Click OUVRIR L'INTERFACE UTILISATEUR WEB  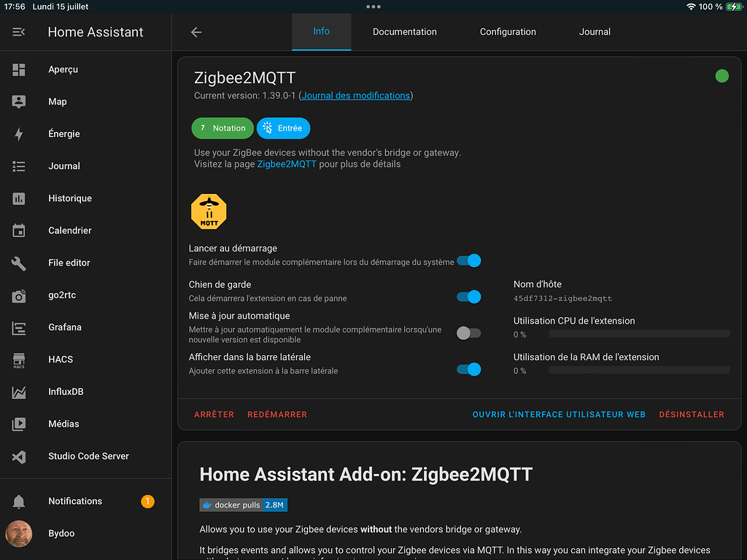pos(559,415)
